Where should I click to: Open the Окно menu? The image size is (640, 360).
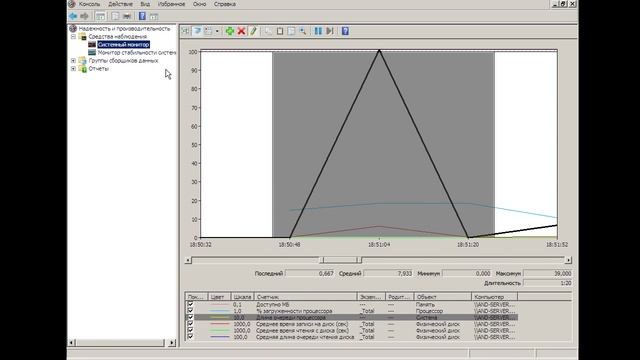(x=200, y=4)
